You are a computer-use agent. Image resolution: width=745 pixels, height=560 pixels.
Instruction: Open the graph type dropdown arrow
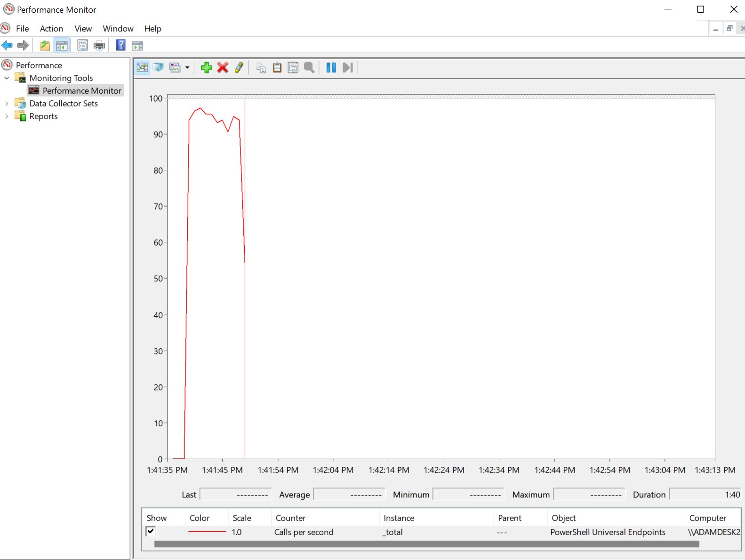[x=187, y=68]
